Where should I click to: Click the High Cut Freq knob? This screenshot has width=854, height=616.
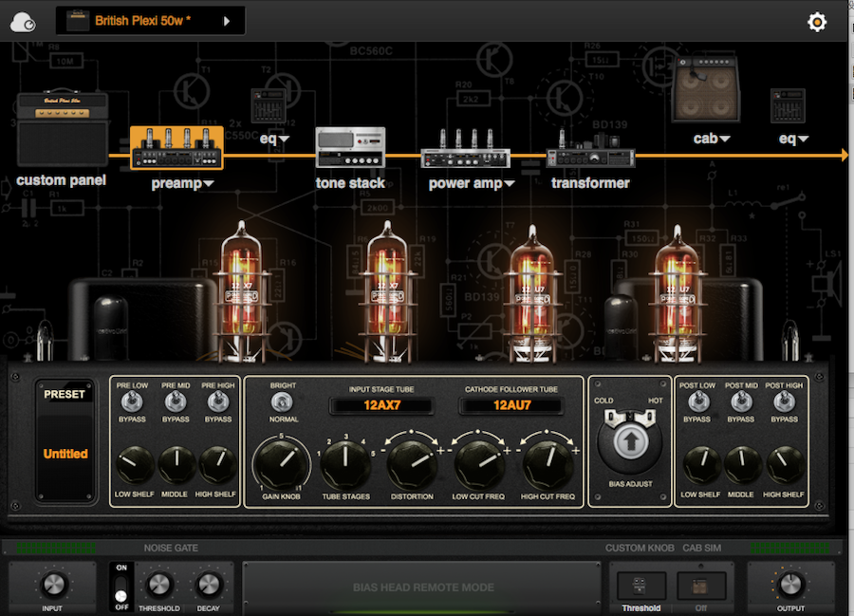tap(547, 463)
